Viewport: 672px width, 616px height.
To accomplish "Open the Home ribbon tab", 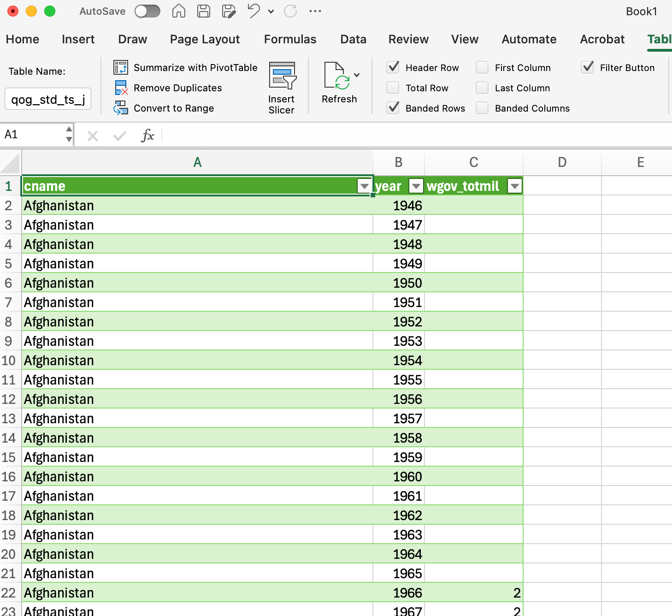I will pyautogui.click(x=23, y=39).
